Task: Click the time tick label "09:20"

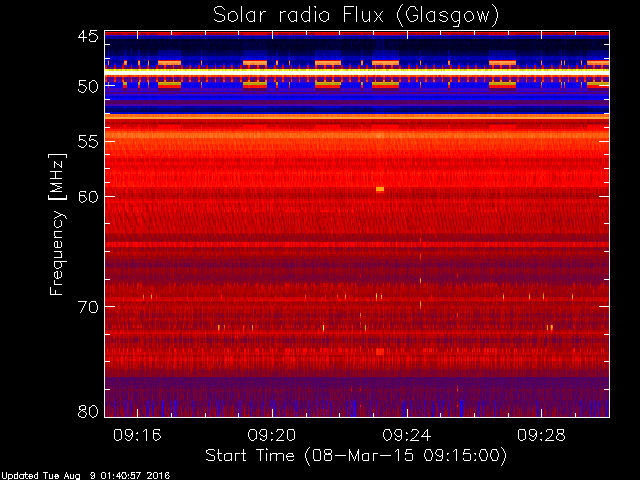Action: pos(272,436)
